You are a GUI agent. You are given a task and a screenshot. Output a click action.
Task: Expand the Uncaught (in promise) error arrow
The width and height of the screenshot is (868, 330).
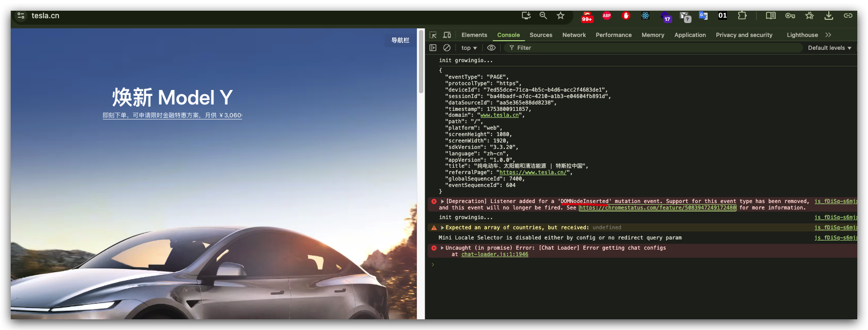[x=442, y=248]
